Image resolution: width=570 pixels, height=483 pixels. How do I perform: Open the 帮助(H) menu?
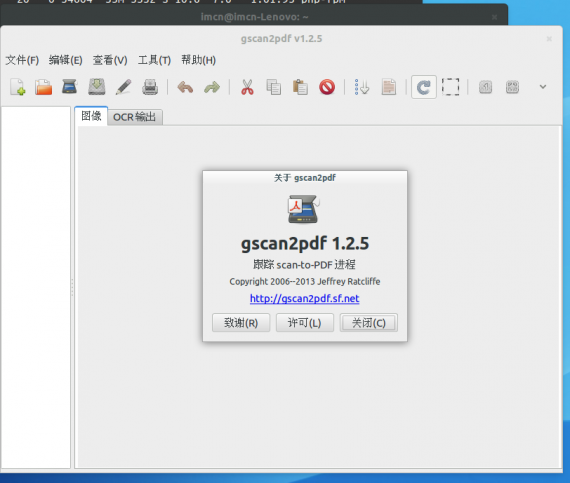(198, 60)
